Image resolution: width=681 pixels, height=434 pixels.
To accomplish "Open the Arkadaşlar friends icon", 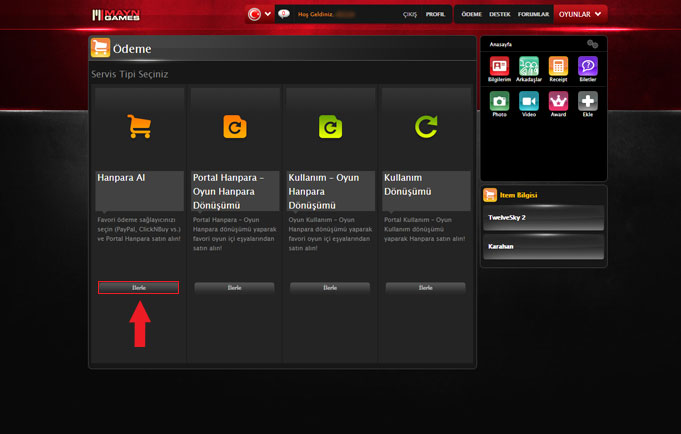I will [x=529, y=66].
